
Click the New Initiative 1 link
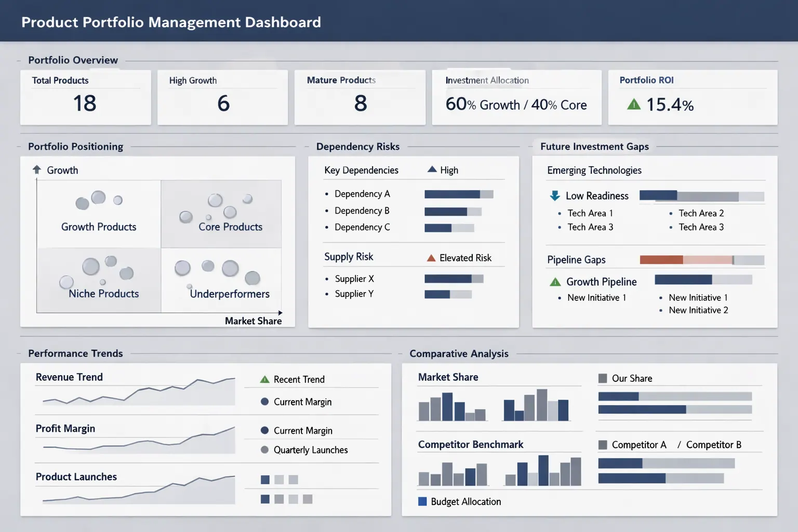coord(597,297)
